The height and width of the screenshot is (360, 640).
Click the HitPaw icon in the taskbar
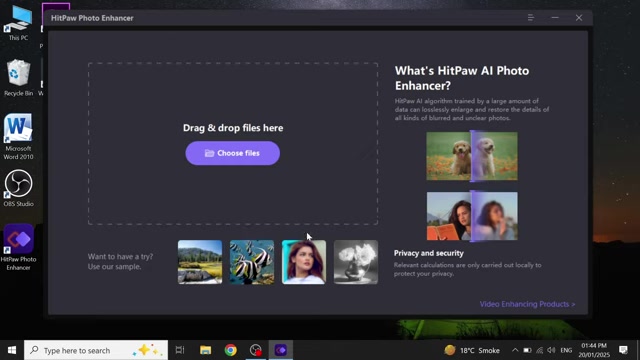click(281, 350)
